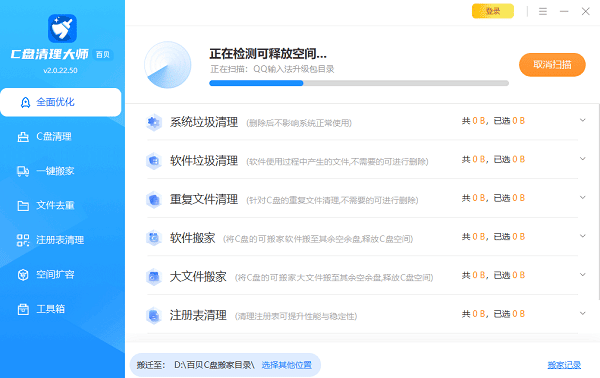The image size is (600, 378).
Task: Click the 一键搬家 truck icon
Action: click(x=23, y=171)
